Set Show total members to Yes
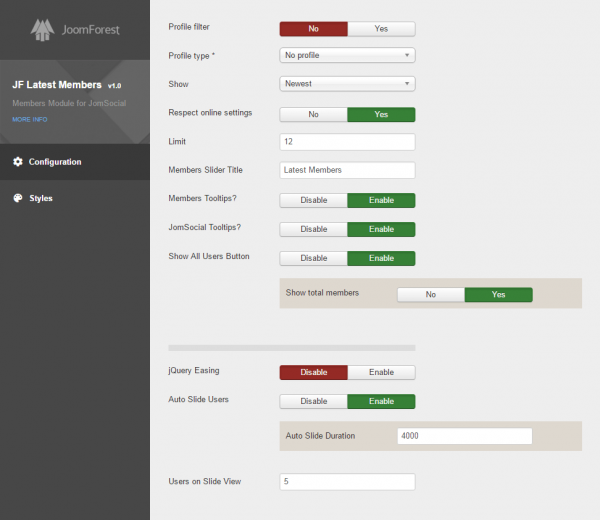This screenshot has height=520, width=600. pos(499,295)
